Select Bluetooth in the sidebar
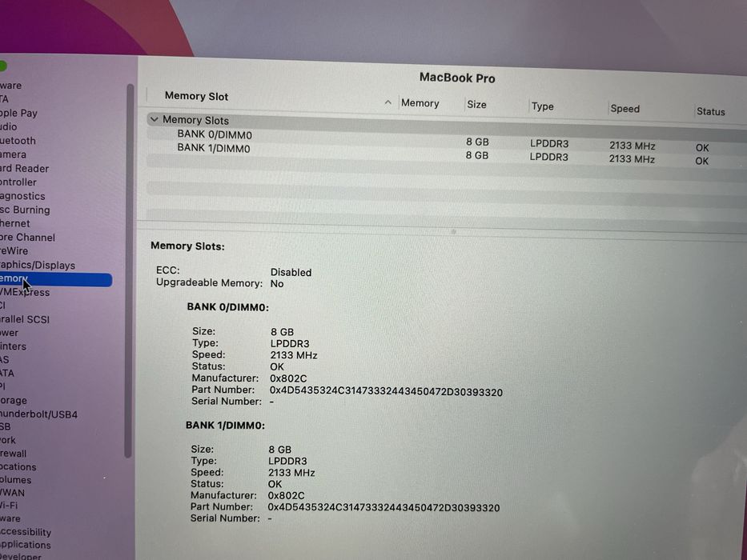The image size is (747, 560). (18, 141)
